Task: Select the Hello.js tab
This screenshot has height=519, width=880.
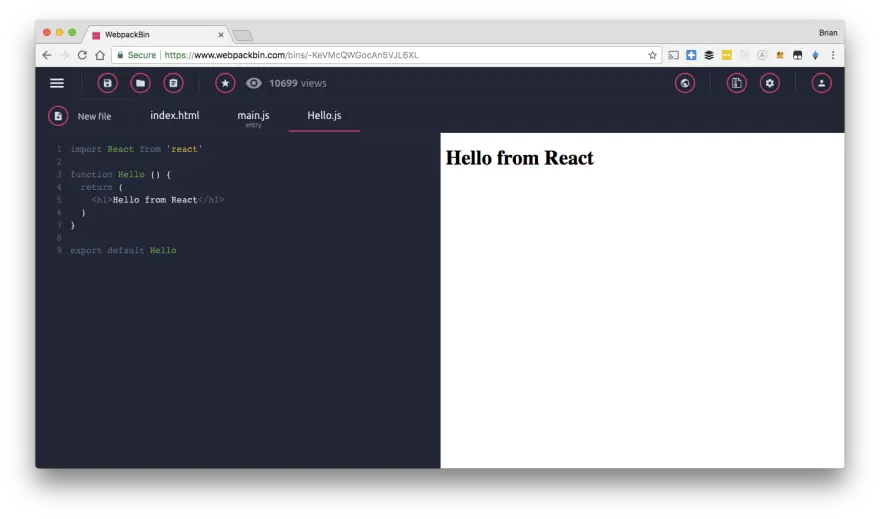Action: pos(324,115)
